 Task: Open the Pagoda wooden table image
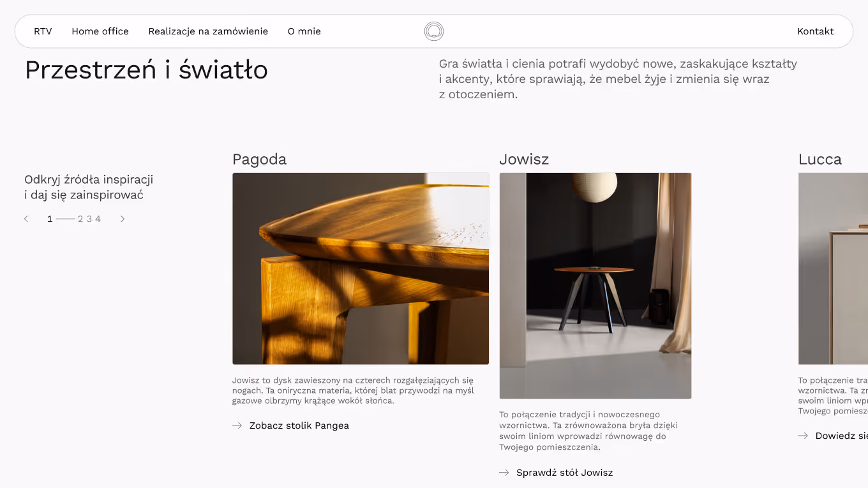[361, 269]
